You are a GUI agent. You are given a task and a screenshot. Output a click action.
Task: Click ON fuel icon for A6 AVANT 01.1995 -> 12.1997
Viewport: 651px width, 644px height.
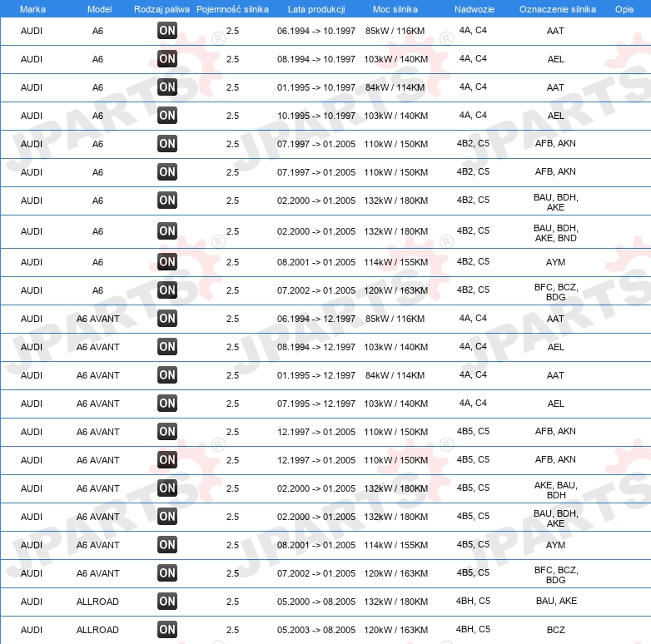pyautogui.click(x=167, y=374)
